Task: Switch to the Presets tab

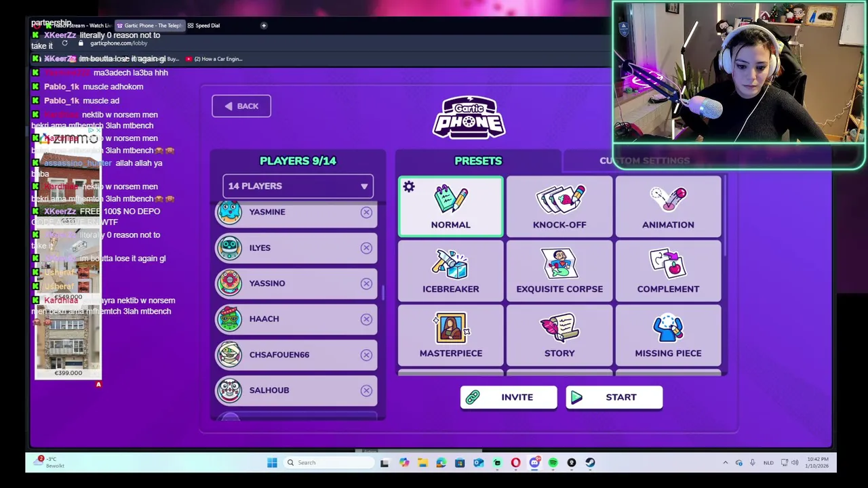Action: tap(478, 161)
